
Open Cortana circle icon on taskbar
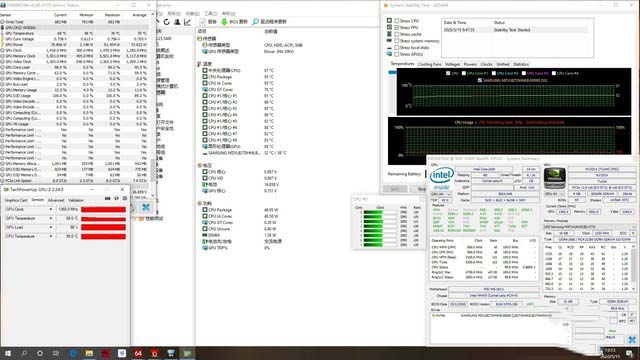[40, 353]
